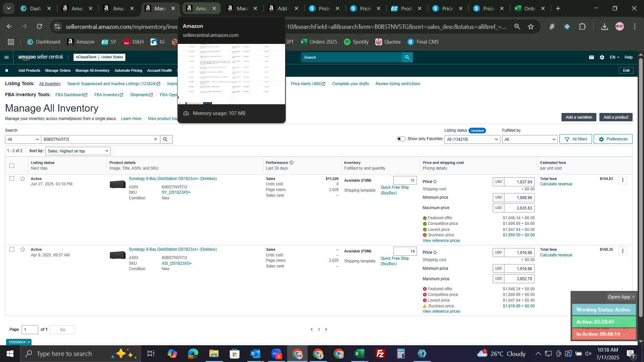Open the search field All dropdown
Screen dimensions: 644x362
point(23,139)
